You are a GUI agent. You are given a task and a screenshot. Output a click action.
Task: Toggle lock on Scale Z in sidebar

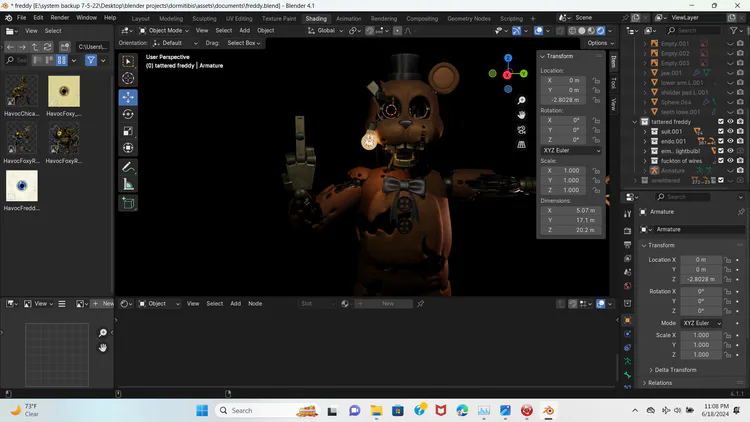click(x=596, y=190)
